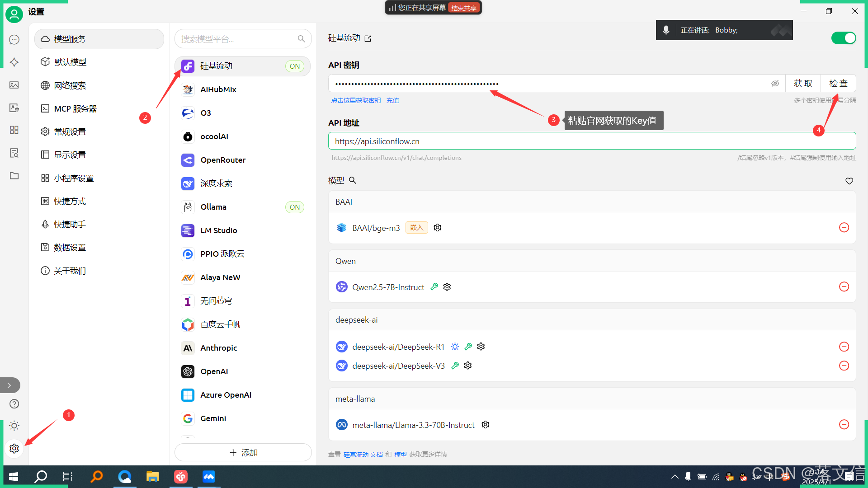Click the heart icon above the model list

[x=849, y=181]
